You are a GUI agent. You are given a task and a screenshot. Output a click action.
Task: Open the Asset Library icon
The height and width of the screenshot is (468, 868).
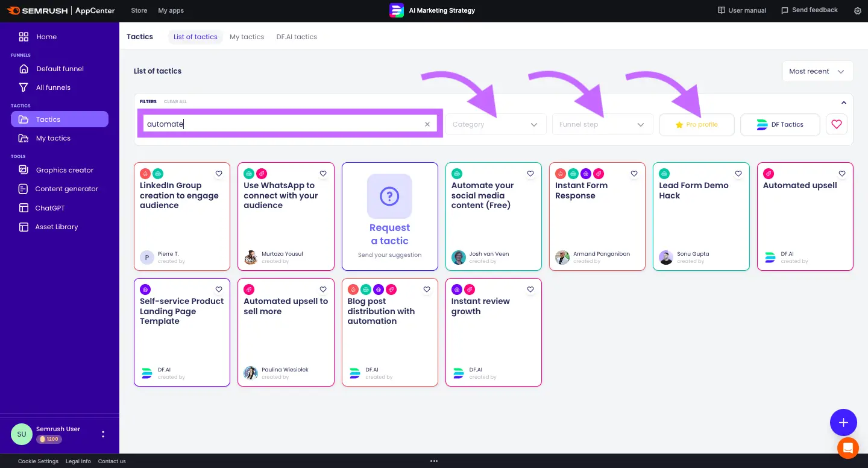24,227
